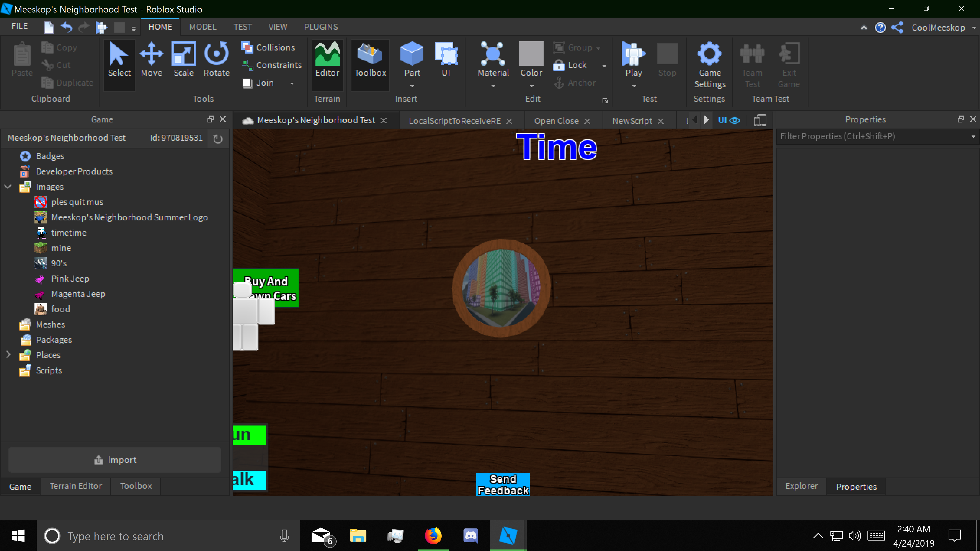
Task: Refresh the Game panel asset list
Action: point(218,139)
